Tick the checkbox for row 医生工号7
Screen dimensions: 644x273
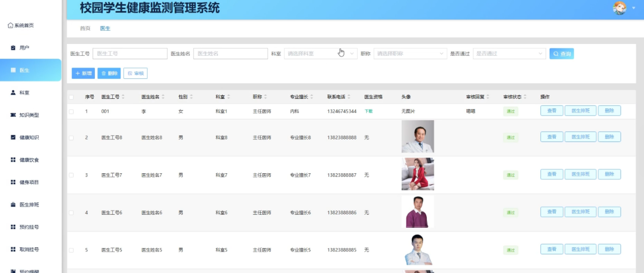click(71, 175)
